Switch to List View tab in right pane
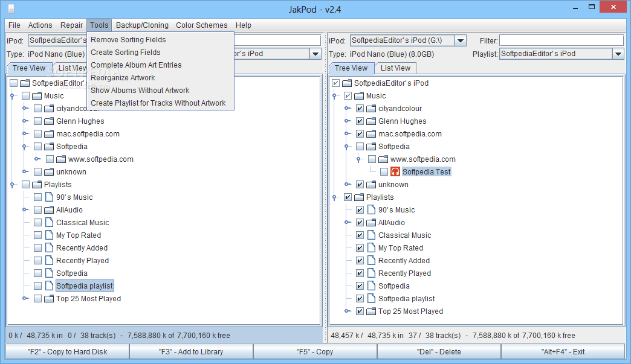631x364 pixels. [x=395, y=68]
